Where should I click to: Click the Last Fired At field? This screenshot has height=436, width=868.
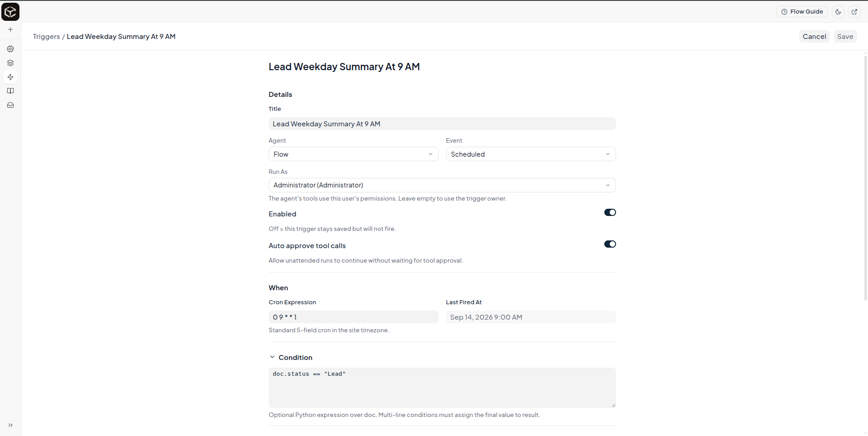(531, 317)
